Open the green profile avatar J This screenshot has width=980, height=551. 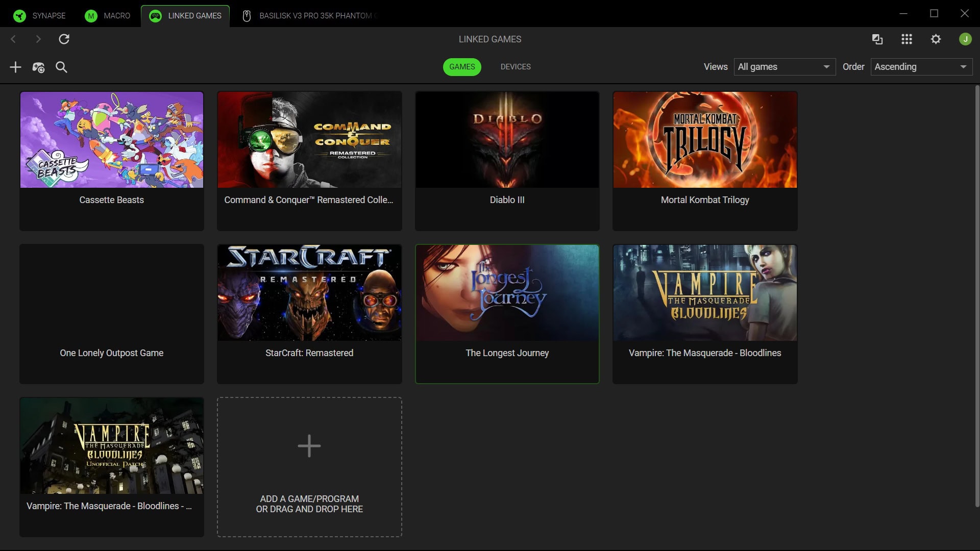pyautogui.click(x=965, y=39)
